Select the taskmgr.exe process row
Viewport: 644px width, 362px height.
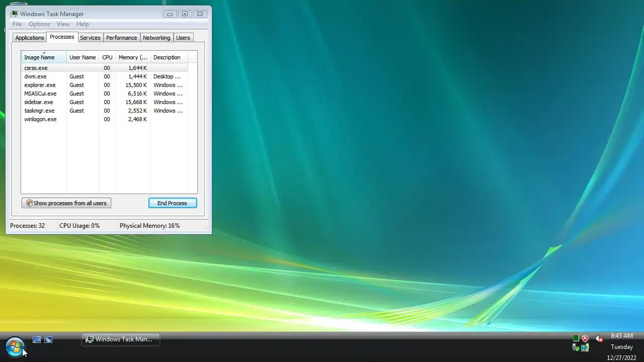(x=105, y=111)
